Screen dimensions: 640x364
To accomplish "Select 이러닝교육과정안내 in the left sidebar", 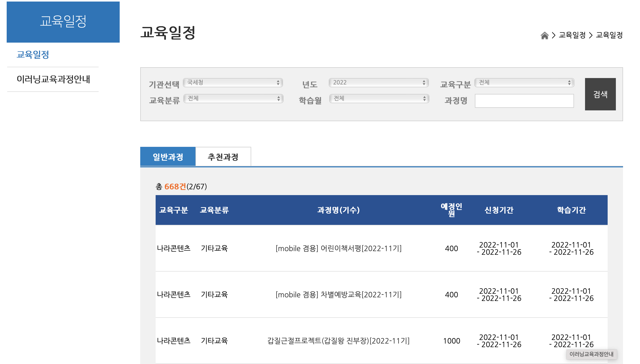I will [x=53, y=79].
